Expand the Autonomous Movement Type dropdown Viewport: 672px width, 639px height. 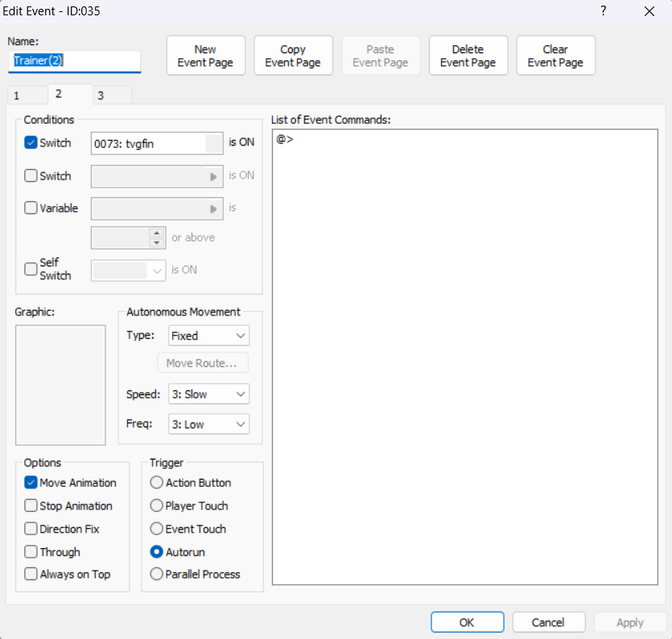click(208, 336)
